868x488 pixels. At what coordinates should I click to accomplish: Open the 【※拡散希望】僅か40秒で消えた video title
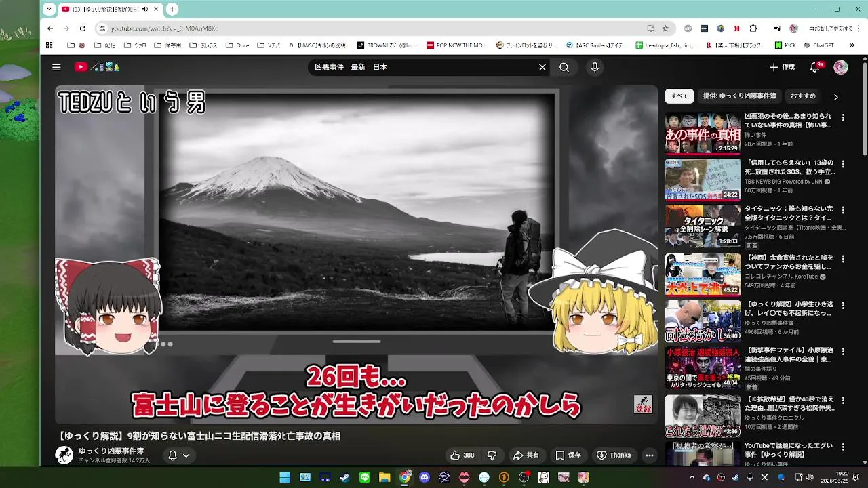click(x=789, y=403)
